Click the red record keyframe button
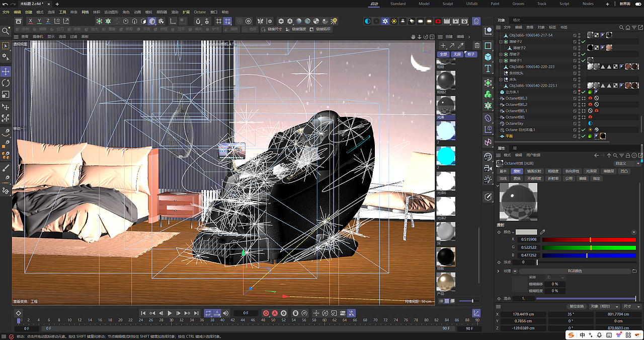Image resolution: width=644 pixels, height=340 pixels. point(266,313)
